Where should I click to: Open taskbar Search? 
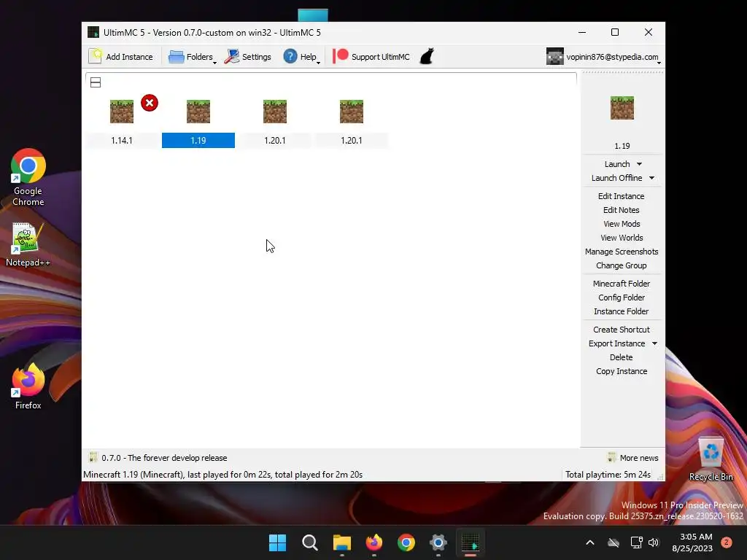[309, 542]
